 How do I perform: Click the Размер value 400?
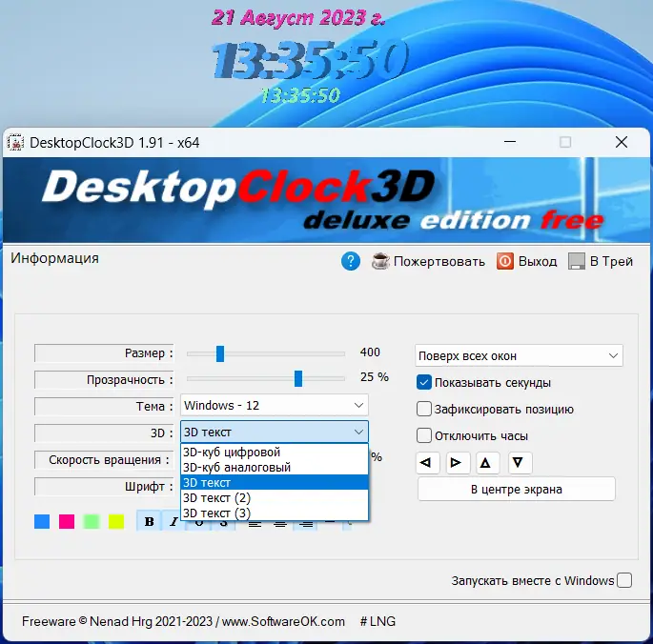click(370, 352)
